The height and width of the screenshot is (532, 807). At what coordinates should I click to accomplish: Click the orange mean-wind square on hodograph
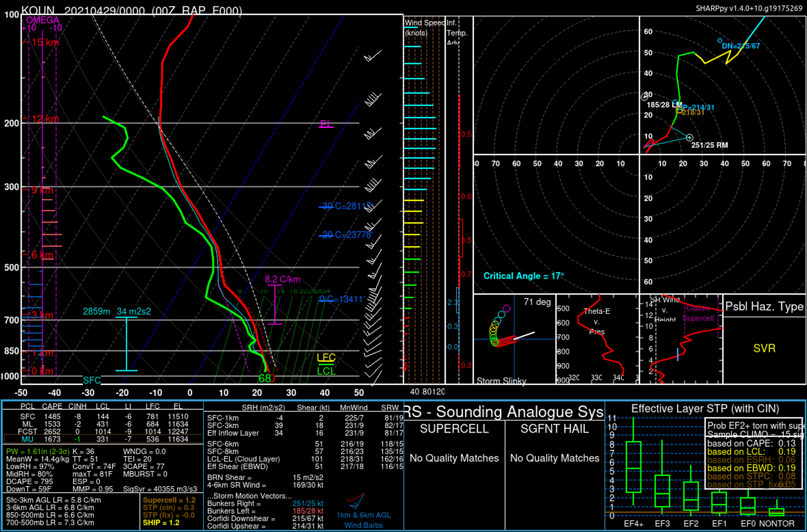pos(679,110)
